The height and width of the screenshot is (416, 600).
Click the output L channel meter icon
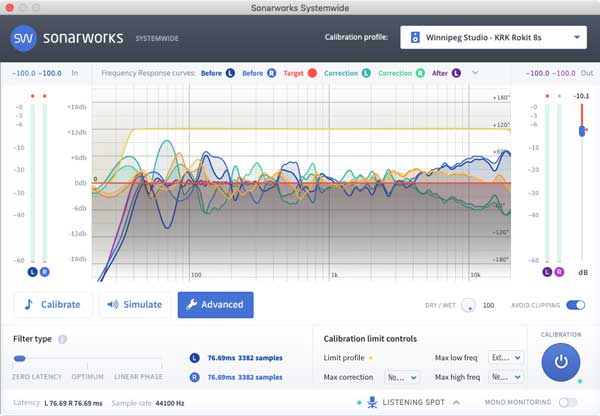547,272
